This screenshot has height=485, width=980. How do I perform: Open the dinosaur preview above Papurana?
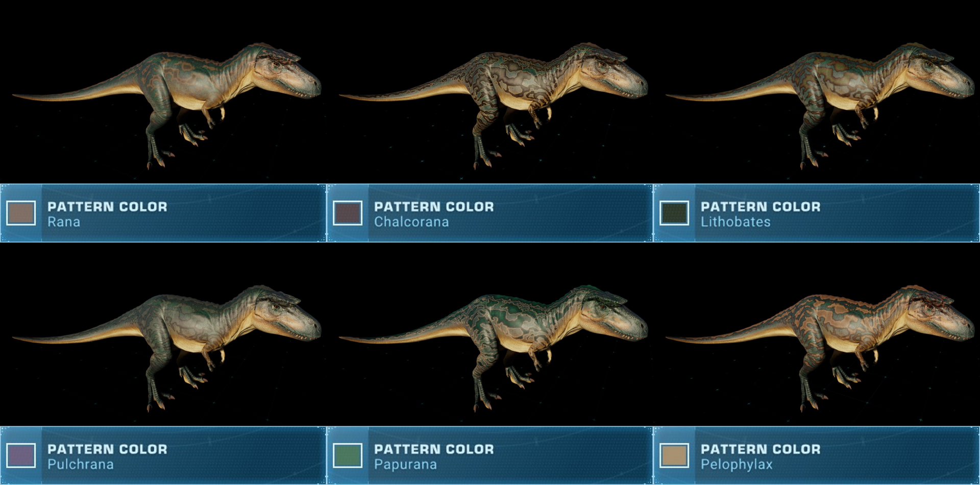point(494,348)
